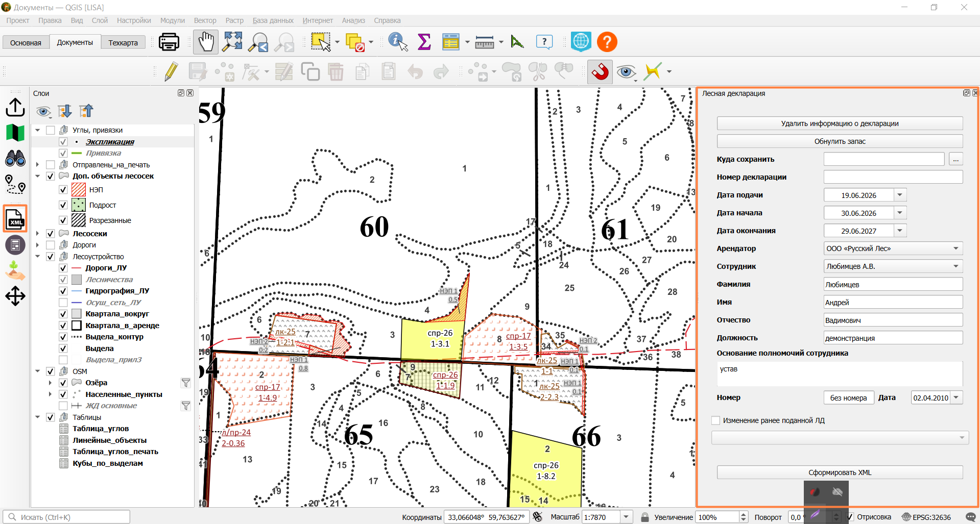Open the Вектор menu

[x=205, y=20]
